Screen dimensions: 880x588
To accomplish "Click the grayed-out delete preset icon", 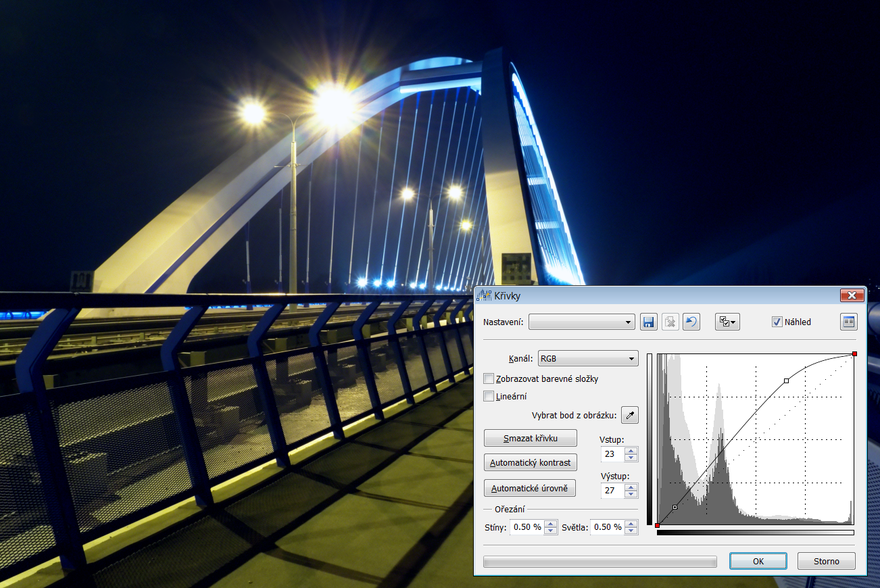I will [x=670, y=322].
